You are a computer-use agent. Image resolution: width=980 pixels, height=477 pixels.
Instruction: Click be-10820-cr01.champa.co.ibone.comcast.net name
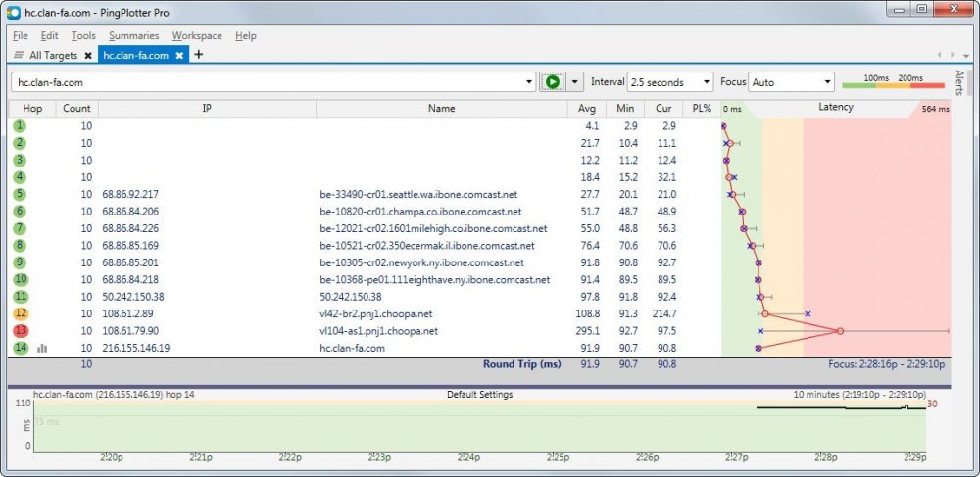(420, 212)
